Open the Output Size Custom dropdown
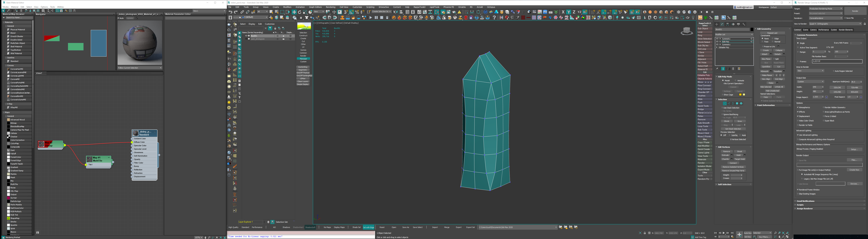Image resolution: width=868 pixels, height=239 pixels. pyautogui.click(x=811, y=82)
